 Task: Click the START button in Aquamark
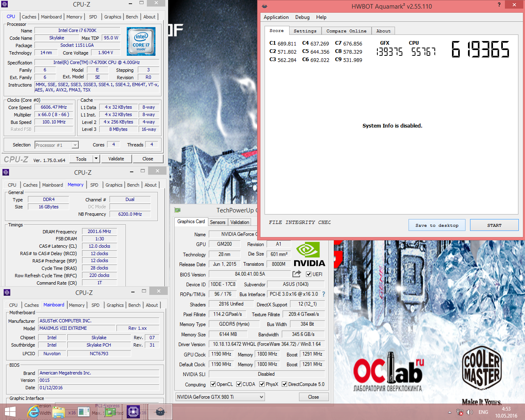(494, 225)
